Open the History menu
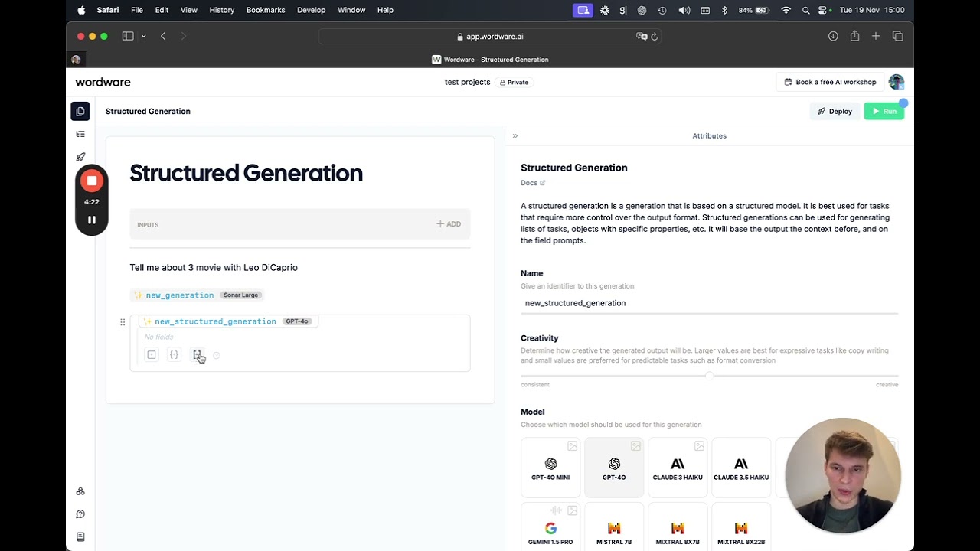Screen dimensions: 980x551 click(x=222, y=10)
